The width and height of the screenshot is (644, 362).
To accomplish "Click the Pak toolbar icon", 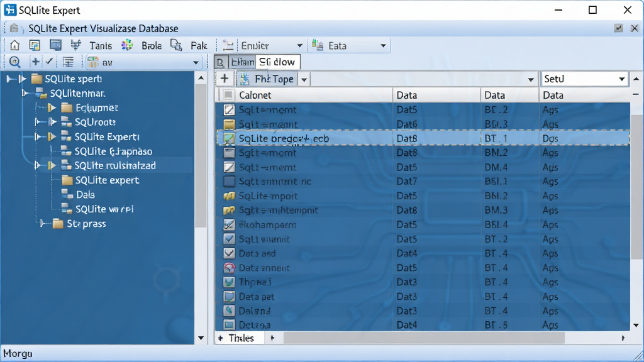I will pos(176,45).
